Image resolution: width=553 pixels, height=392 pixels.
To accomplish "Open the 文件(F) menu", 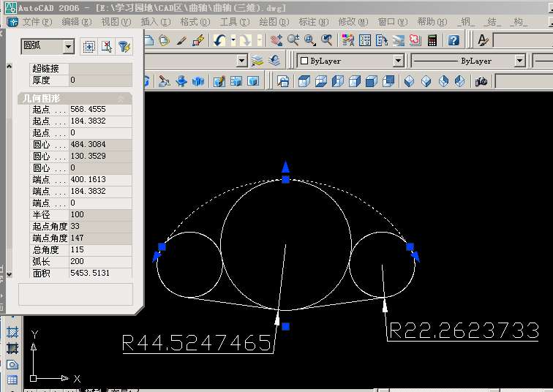I will pyautogui.click(x=37, y=22).
